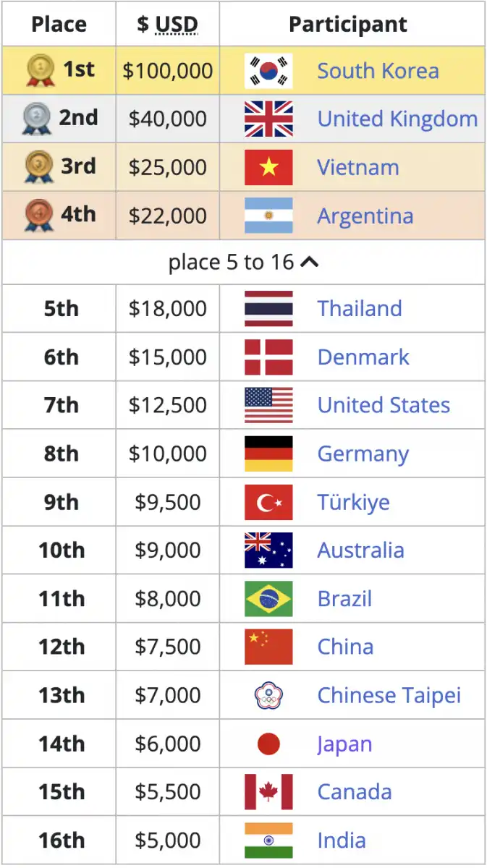Open the Thailand participant link
The width and height of the screenshot is (487, 868).
(360, 309)
